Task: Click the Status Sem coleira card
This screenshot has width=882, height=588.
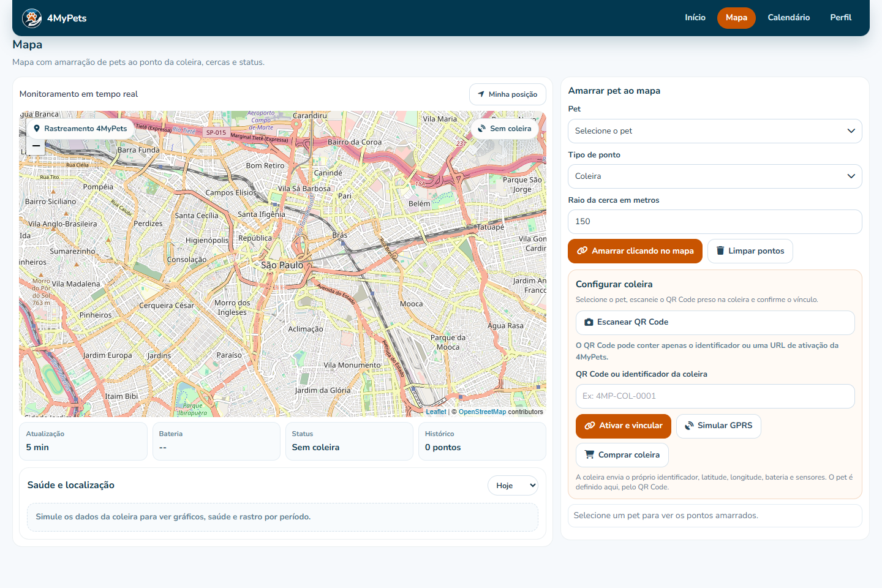Action: [x=349, y=441]
